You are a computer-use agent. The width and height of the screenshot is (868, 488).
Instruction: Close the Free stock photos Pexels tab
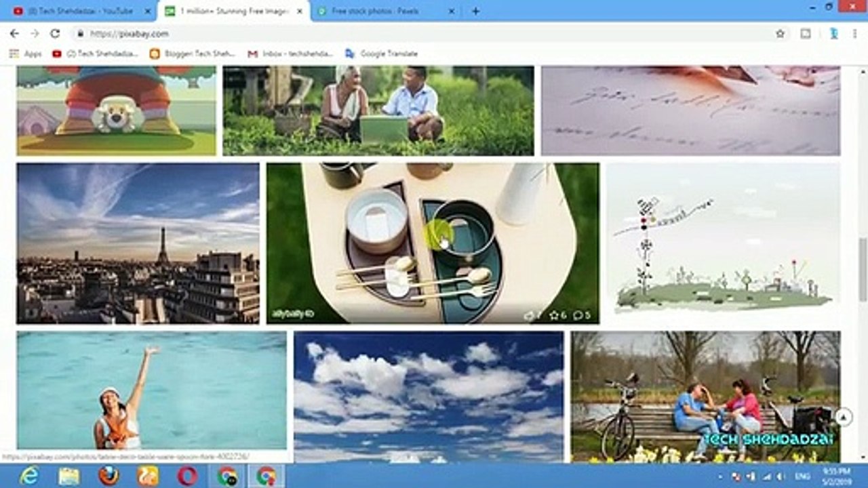tap(453, 11)
